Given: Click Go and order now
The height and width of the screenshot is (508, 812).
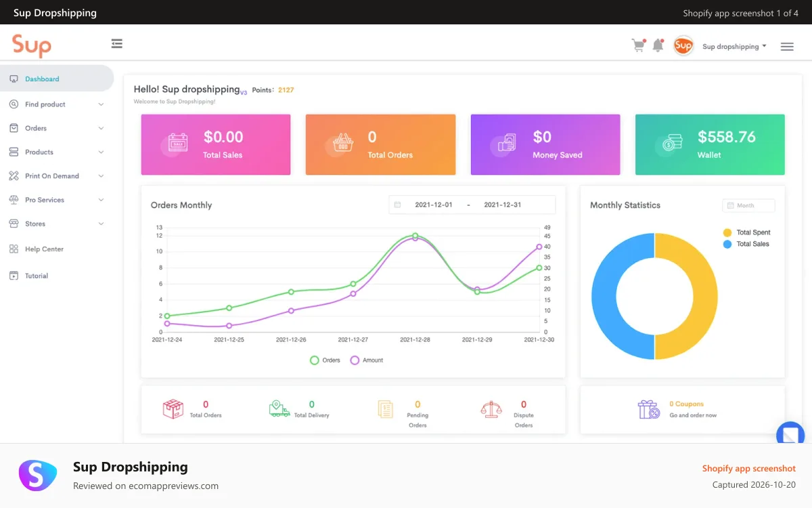Looking at the screenshot, I should pos(693,415).
